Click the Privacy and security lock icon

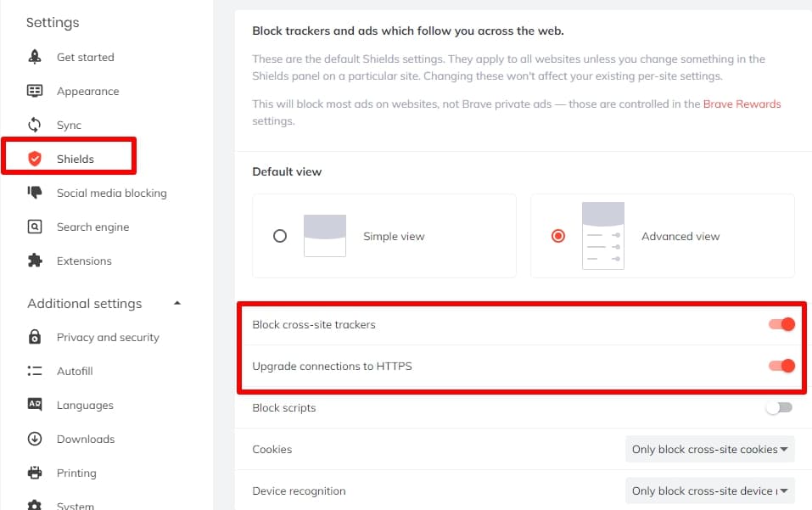[x=35, y=337]
